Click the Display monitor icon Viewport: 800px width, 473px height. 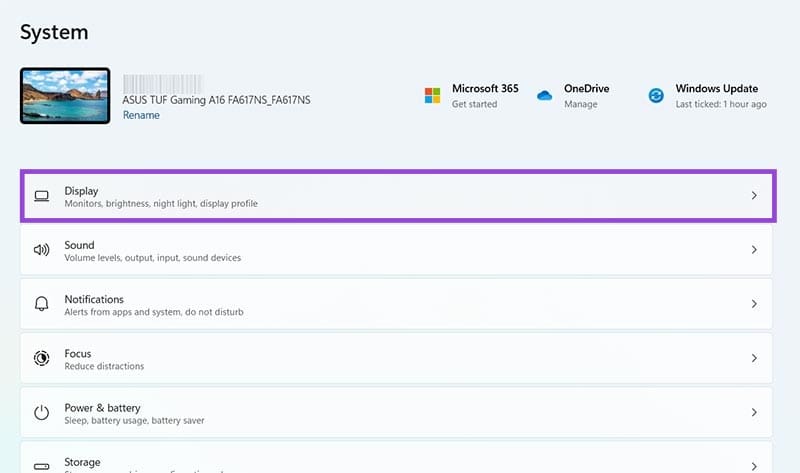pyautogui.click(x=42, y=196)
